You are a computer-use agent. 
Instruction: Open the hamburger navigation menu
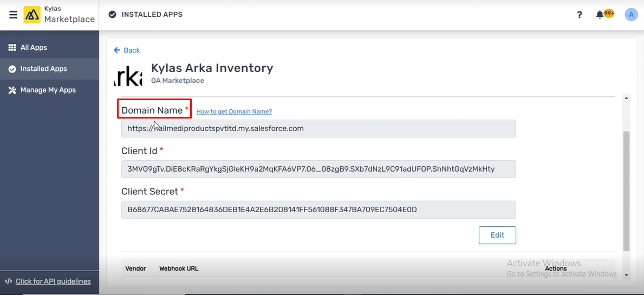pyautogui.click(x=13, y=15)
